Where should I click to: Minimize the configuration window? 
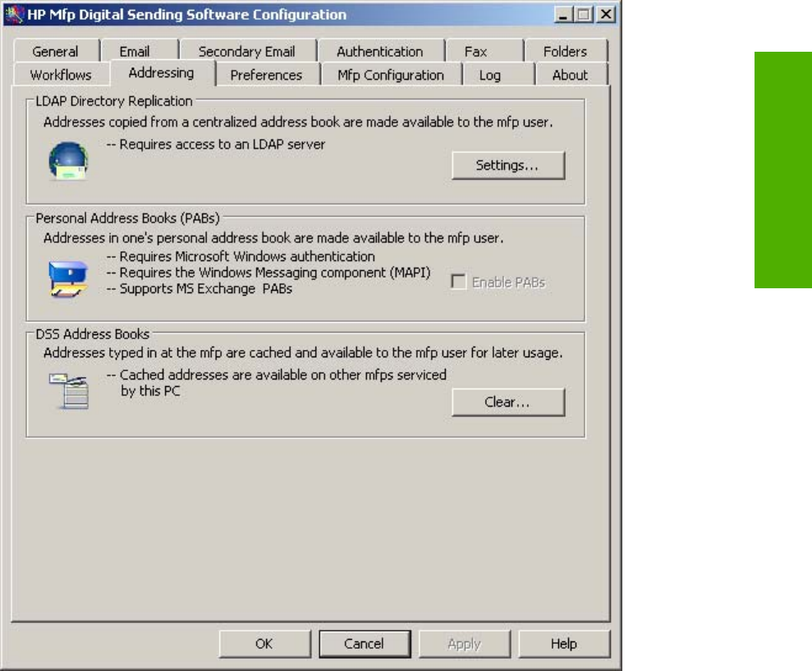click(x=563, y=15)
